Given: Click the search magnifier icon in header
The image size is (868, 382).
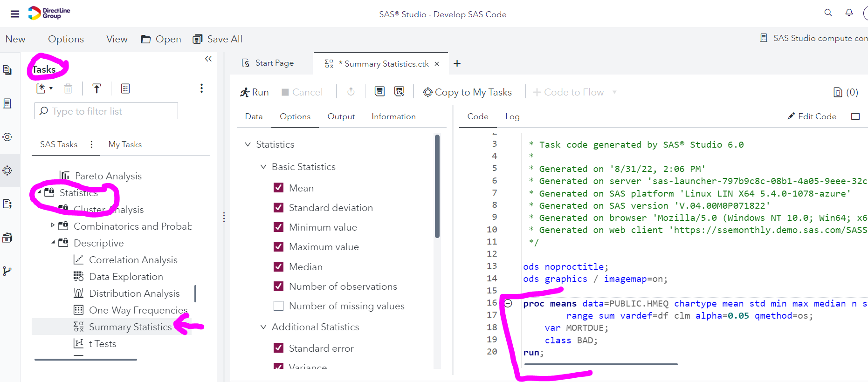Looking at the screenshot, I should pos(828,13).
